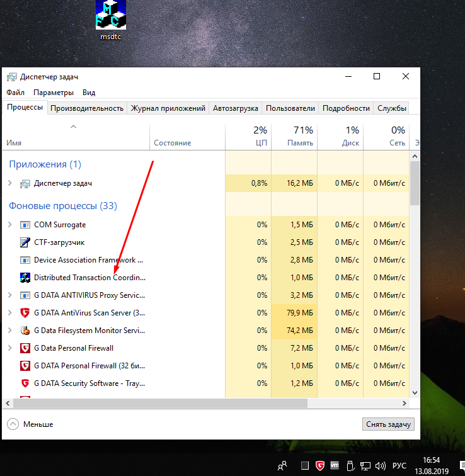Open network status tray icon
This screenshot has height=476, width=465.
coord(365,466)
